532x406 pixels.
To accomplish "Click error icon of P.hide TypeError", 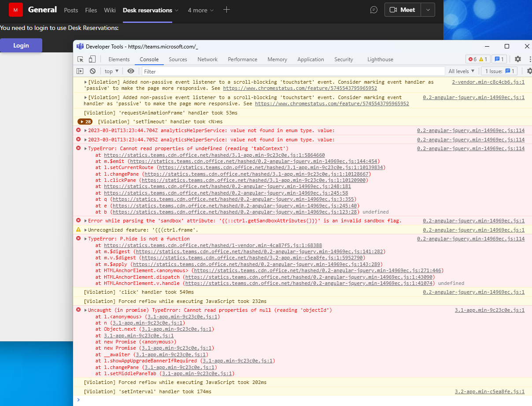I will click(x=78, y=239).
